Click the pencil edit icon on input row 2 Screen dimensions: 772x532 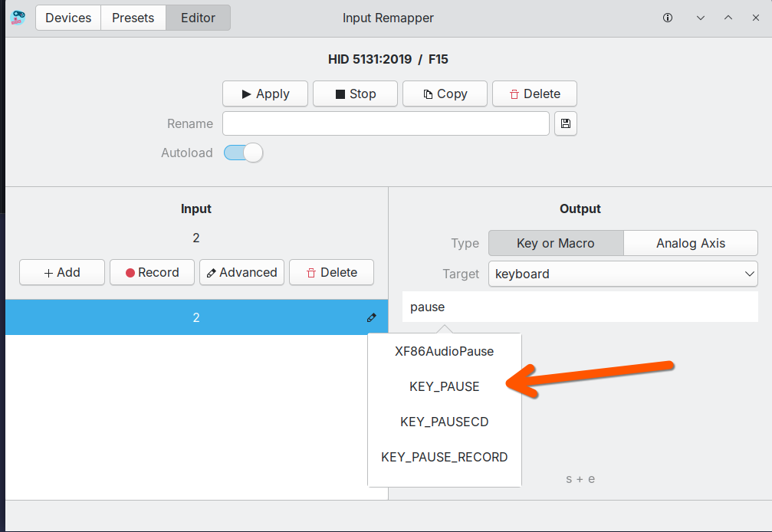(371, 317)
